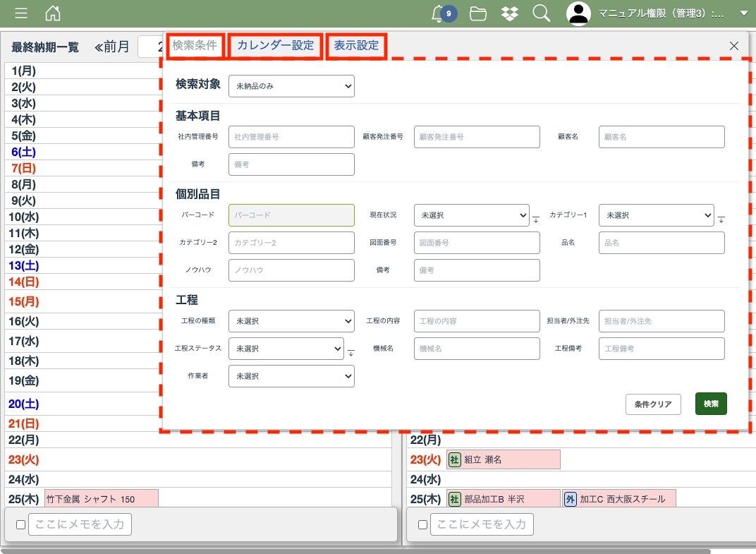Open the 工程の種類 dropdown
Viewport: 756px width, 554px height.
click(x=291, y=321)
